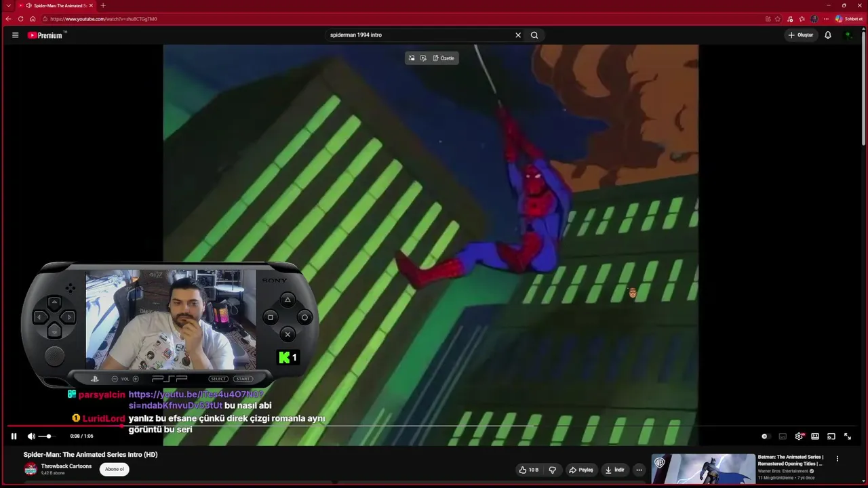Open the Oluştur create menu
The width and height of the screenshot is (868, 488).
(x=801, y=35)
